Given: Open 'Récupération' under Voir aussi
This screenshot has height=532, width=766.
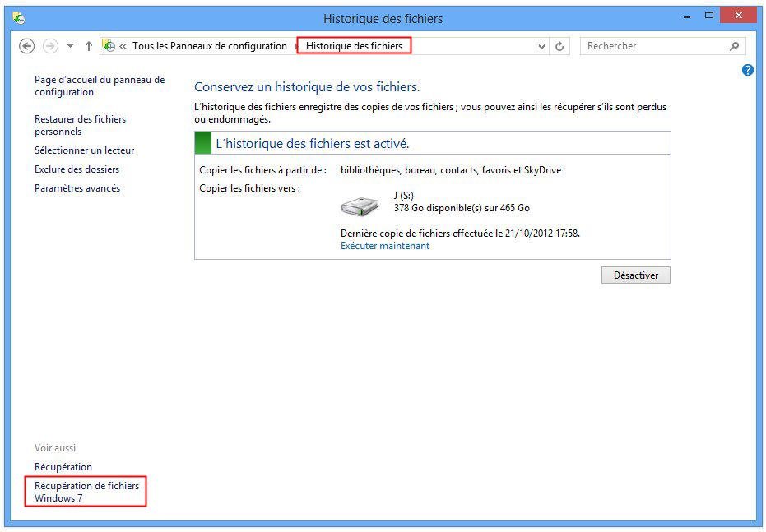Looking at the screenshot, I should [63, 467].
